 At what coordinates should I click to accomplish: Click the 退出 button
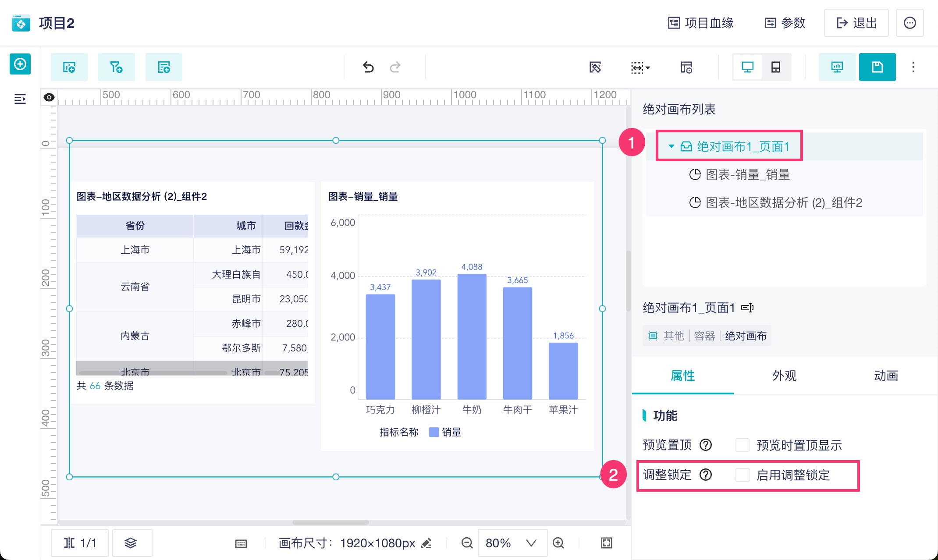click(x=856, y=23)
